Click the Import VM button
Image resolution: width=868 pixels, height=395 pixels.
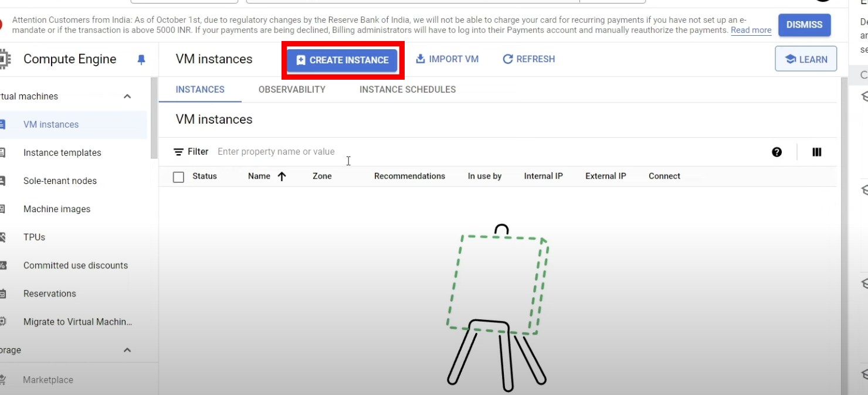click(x=447, y=59)
